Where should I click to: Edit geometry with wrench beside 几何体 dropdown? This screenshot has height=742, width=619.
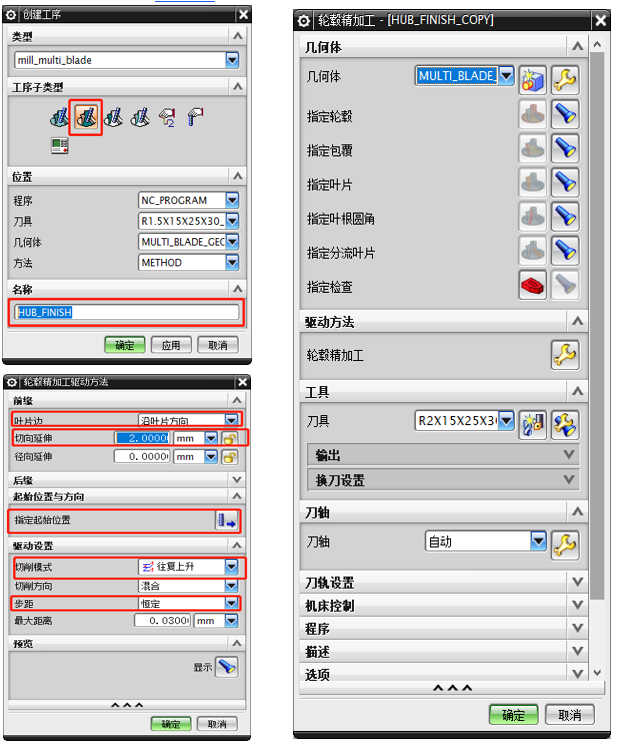[x=565, y=79]
